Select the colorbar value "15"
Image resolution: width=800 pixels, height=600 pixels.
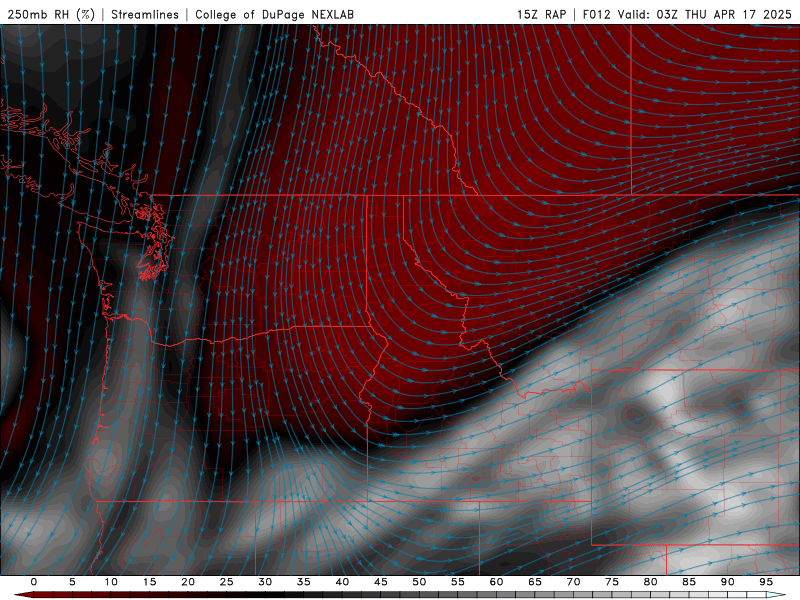149,582
